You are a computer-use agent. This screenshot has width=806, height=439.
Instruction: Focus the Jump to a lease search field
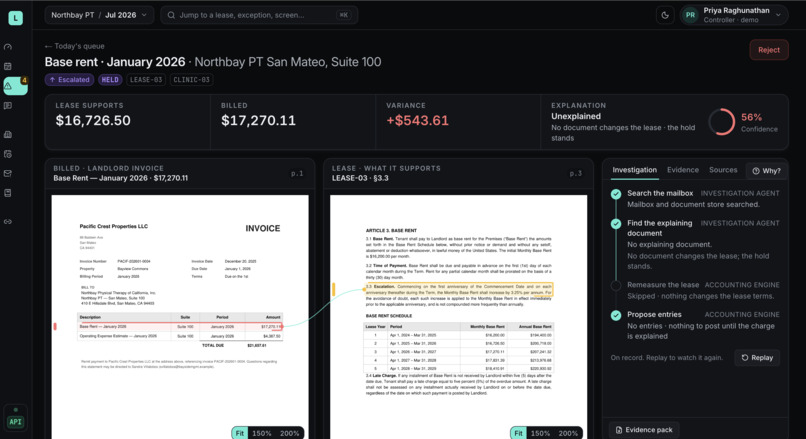click(260, 15)
